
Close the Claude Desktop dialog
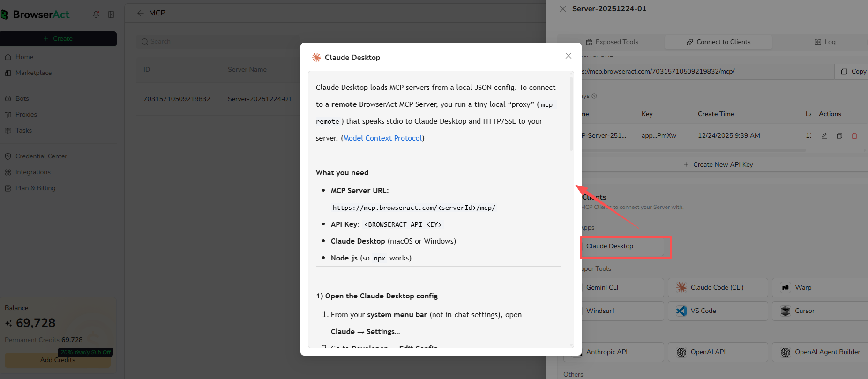pos(569,56)
